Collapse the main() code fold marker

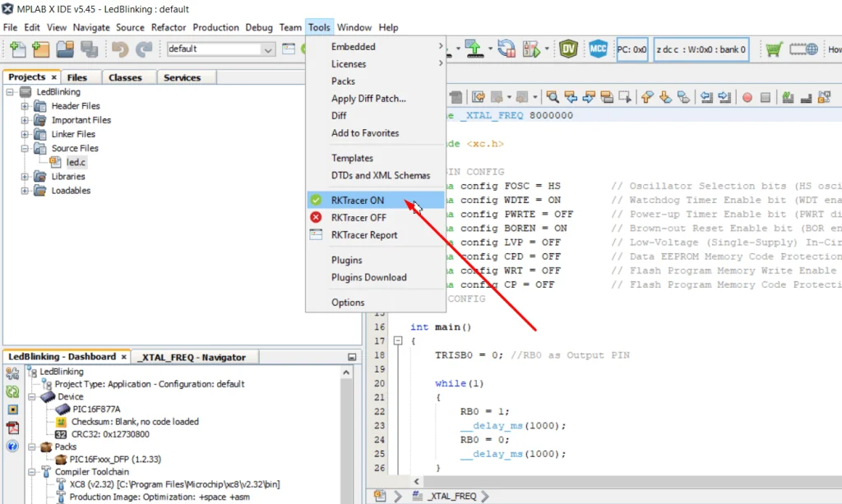tap(398, 340)
